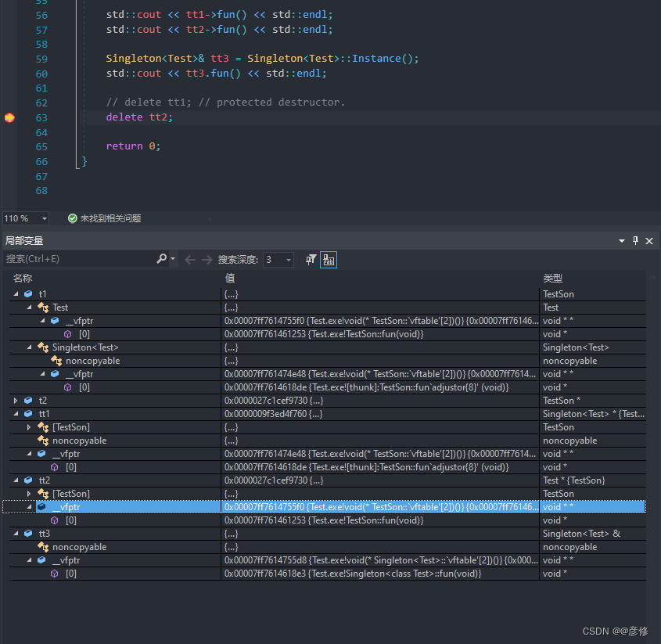
Task: Click the base class icon beside Singleton<Test>
Action: point(43,347)
